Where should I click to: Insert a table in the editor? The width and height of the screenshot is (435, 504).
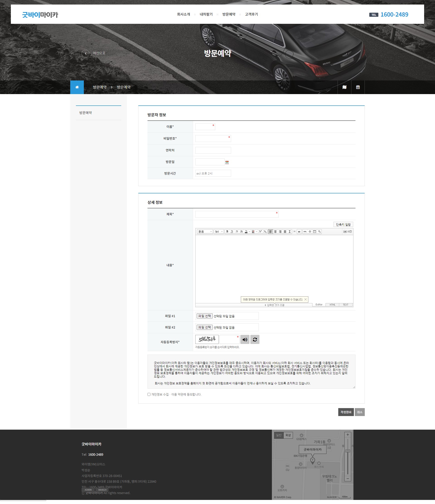pyautogui.click(x=315, y=231)
